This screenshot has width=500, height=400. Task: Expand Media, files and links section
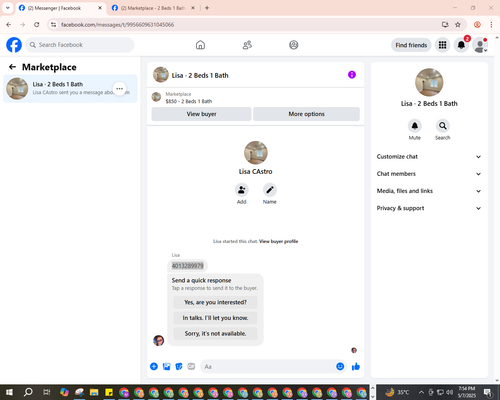[429, 191]
